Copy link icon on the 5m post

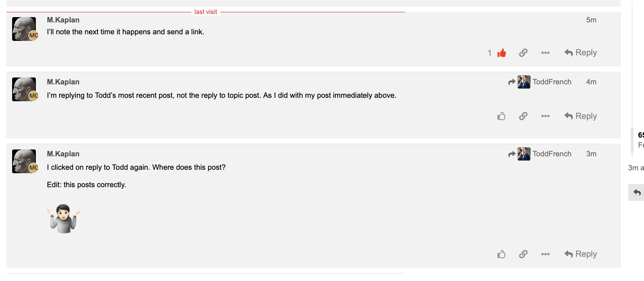(523, 53)
